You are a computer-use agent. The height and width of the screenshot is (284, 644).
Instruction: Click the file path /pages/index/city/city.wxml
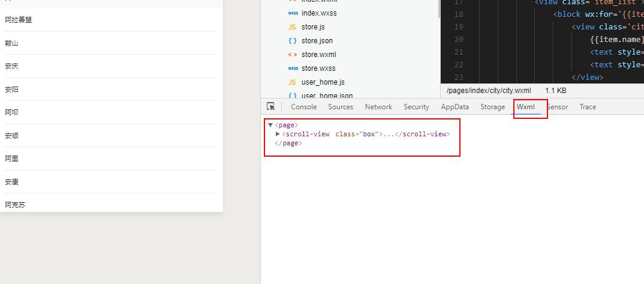point(489,91)
